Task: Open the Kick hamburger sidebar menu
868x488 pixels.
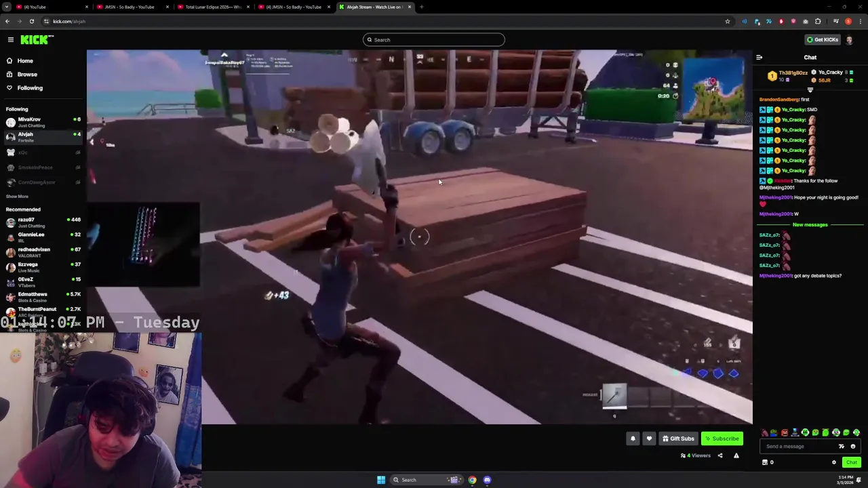Action: coord(11,40)
